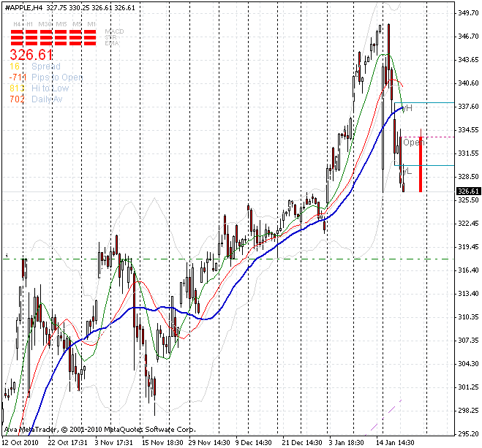482x448 pixels.
Task: Click the 349.70 price axis label
Action: [x=468, y=13]
